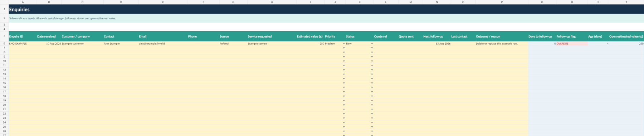644x136 pixels.
Task: Select row 16 header number
Action: click(4, 87)
